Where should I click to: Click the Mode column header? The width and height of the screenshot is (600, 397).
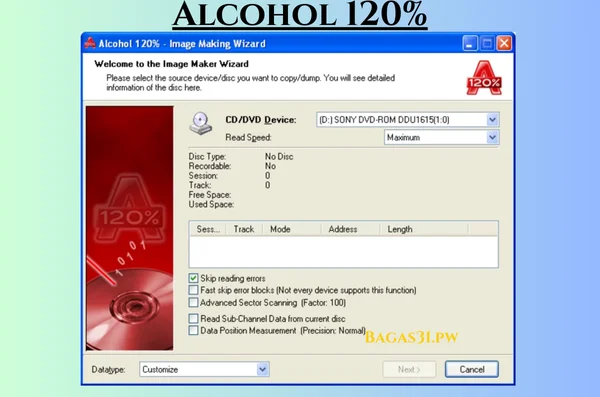pyautogui.click(x=292, y=229)
